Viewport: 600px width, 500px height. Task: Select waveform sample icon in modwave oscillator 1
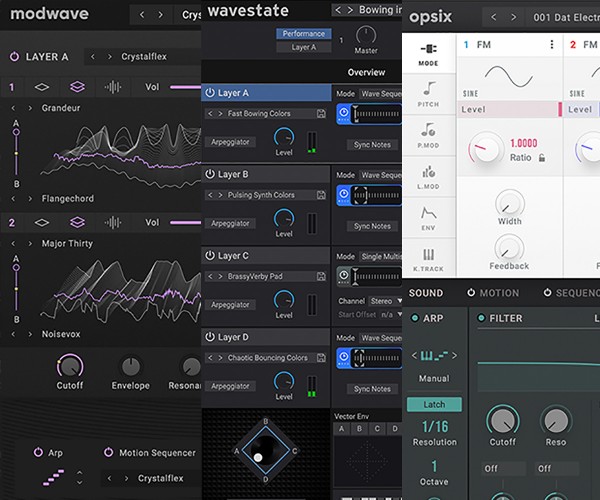pos(113,87)
